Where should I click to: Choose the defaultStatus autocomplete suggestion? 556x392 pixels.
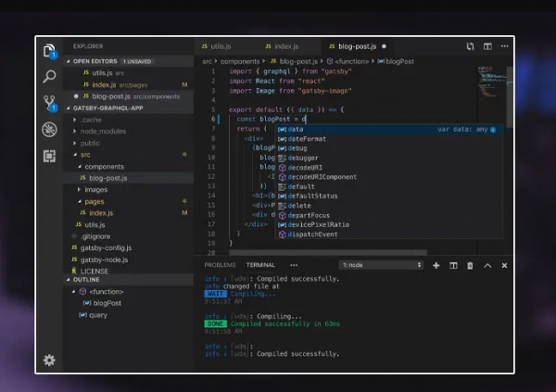[389, 196]
